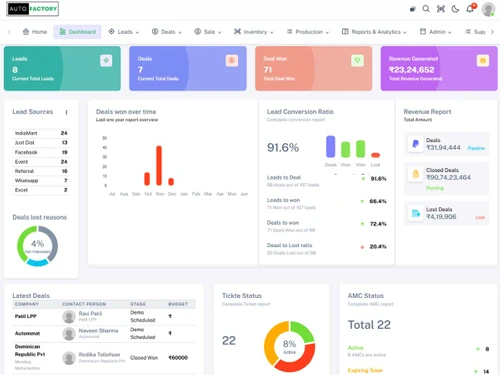500x375 pixels.
Task: Go to Home in the navigation bar
Action: pyautogui.click(x=35, y=32)
